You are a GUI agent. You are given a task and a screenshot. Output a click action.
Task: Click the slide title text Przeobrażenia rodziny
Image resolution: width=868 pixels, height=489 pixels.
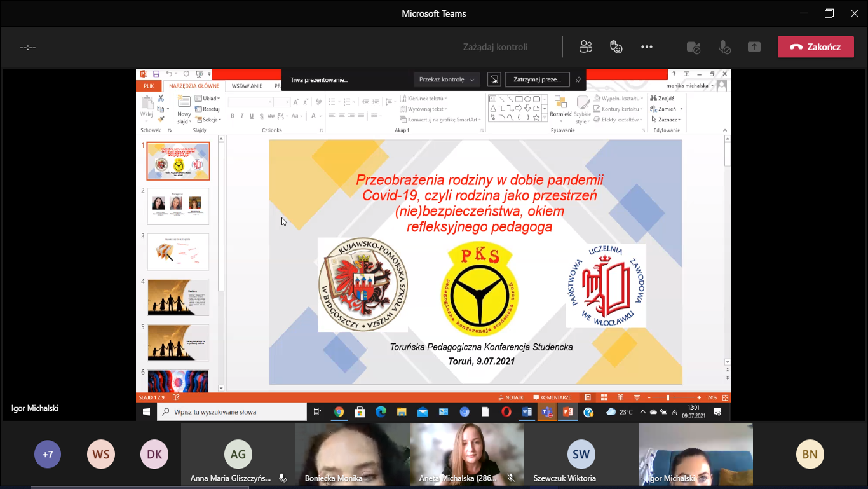[479, 203]
